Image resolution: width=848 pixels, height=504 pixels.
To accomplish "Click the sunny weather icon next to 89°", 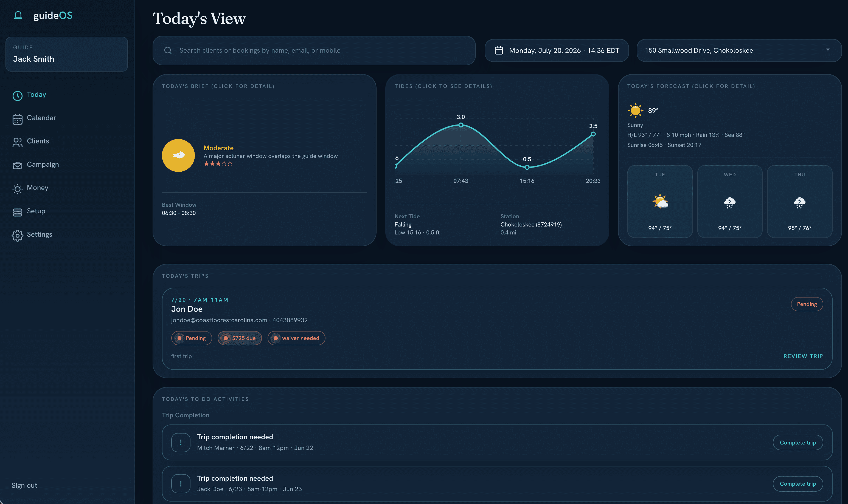I will 635,111.
